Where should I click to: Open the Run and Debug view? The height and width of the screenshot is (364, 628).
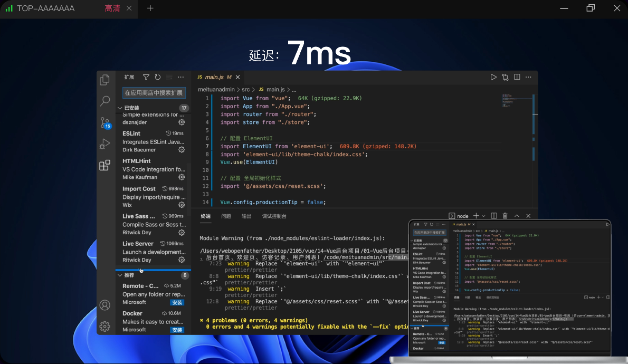pyautogui.click(x=105, y=143)
